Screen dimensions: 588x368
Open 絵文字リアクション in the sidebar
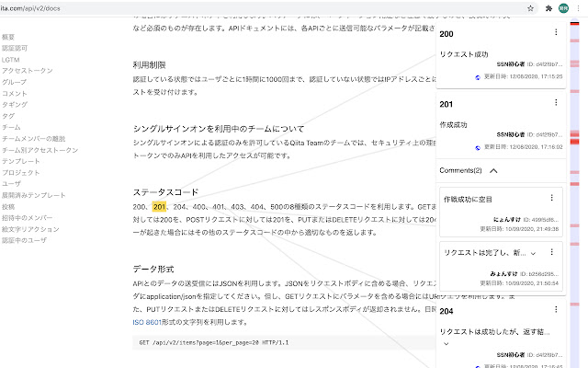30,229
